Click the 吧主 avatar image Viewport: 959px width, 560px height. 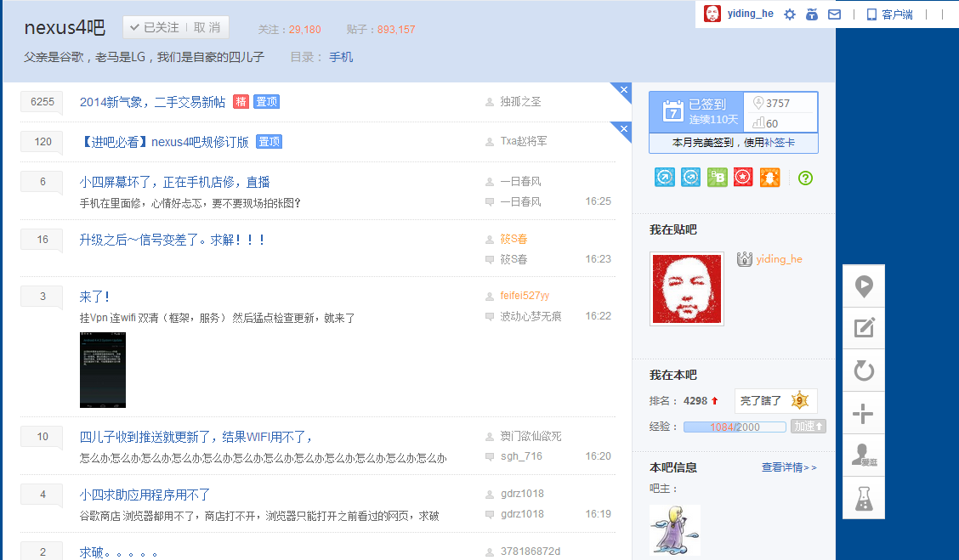(x=674, y=529)
